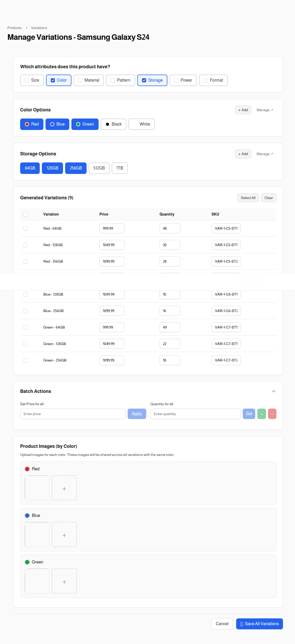Focus the Quantity for all field
Viewport: 295px width, 644px height.
(195, 414)
